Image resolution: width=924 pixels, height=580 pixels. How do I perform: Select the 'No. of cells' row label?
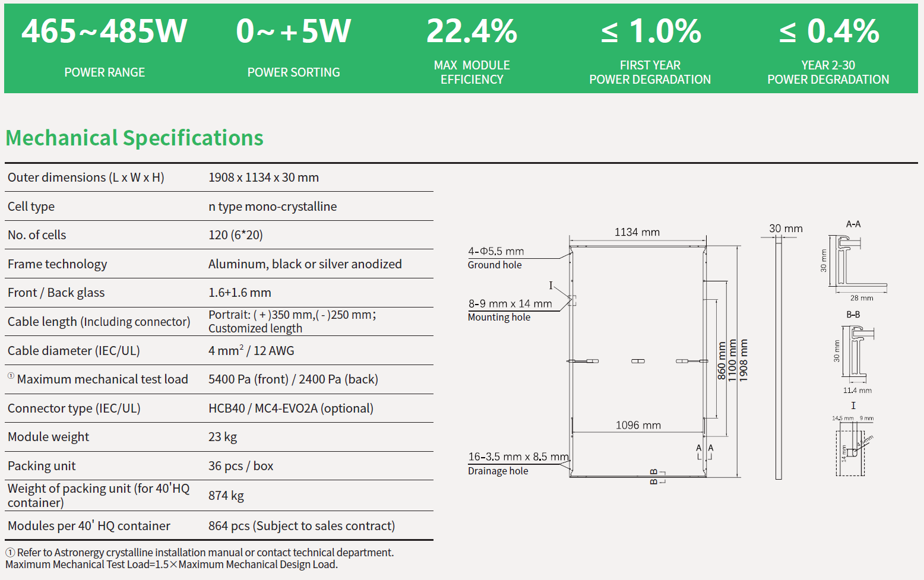coord(37,235)
